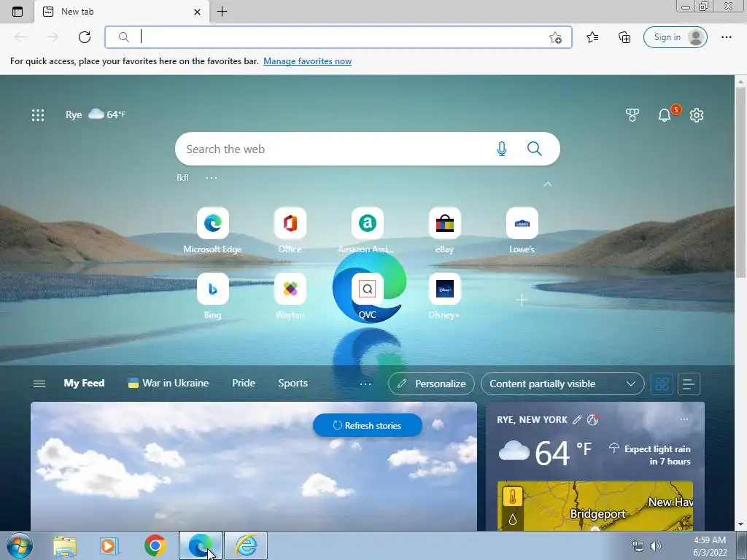Open weather card more options ellipsis

[x=684, y=419]
